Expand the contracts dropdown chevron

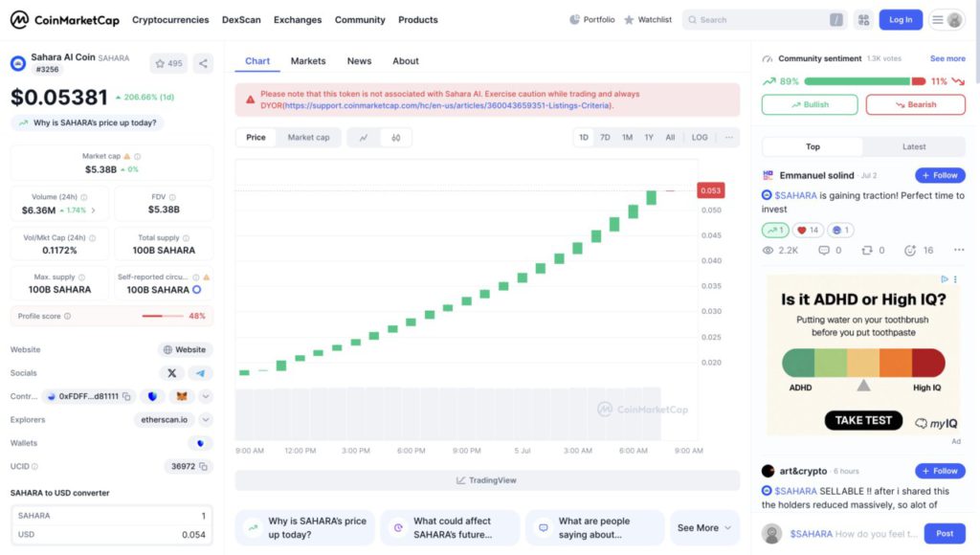point(205,396)
